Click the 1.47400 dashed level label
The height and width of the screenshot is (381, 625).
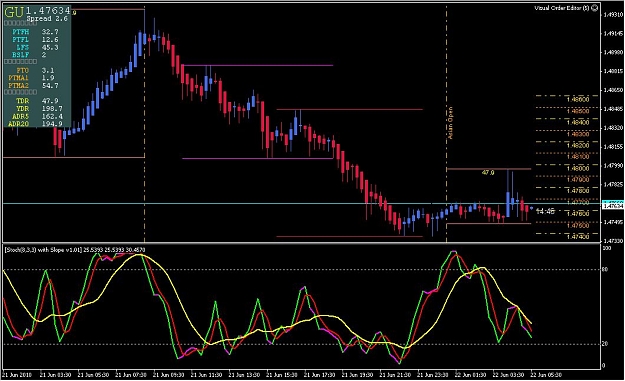[x=578, y=237]
